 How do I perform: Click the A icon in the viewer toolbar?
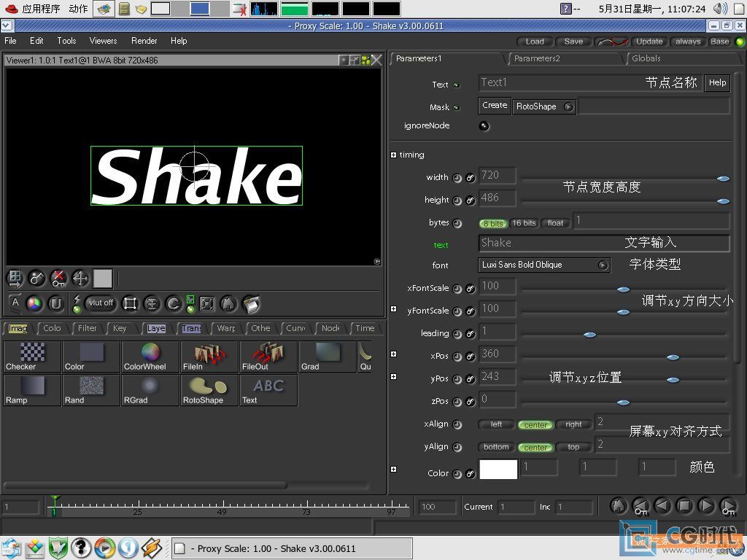coord(15,303)
